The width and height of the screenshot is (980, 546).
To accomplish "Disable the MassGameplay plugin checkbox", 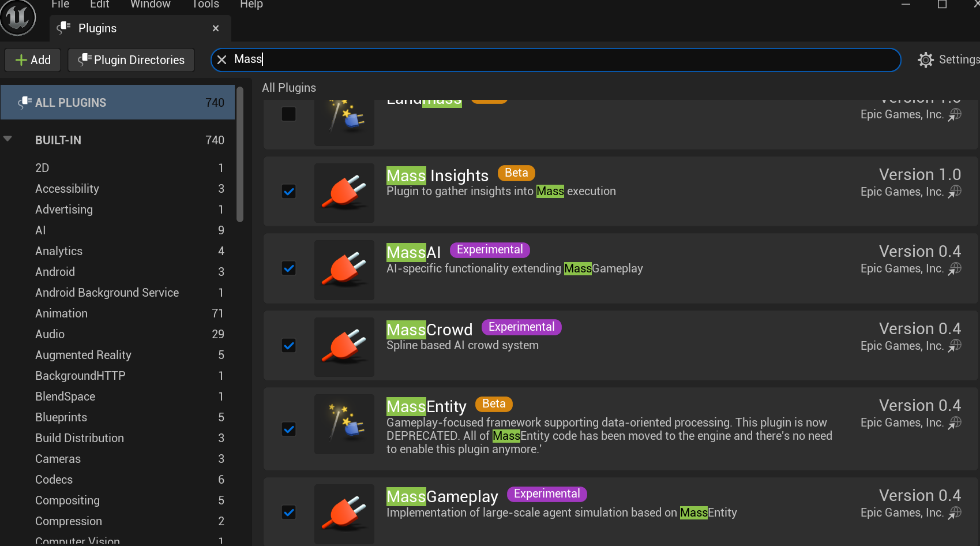I will point(289,513).
